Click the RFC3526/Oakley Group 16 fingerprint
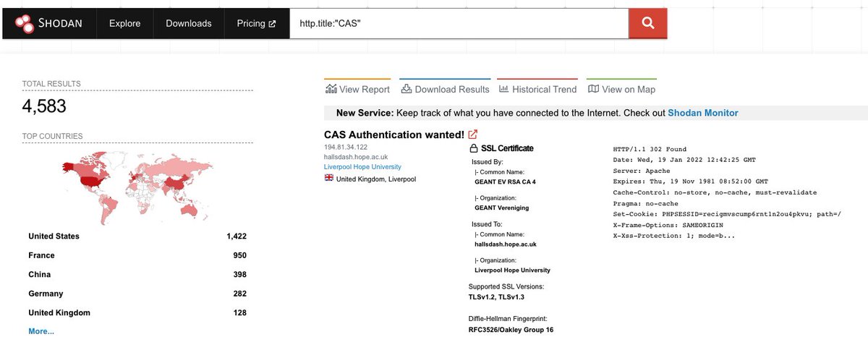This screenshot has width=868, height=350. [511, 330]
